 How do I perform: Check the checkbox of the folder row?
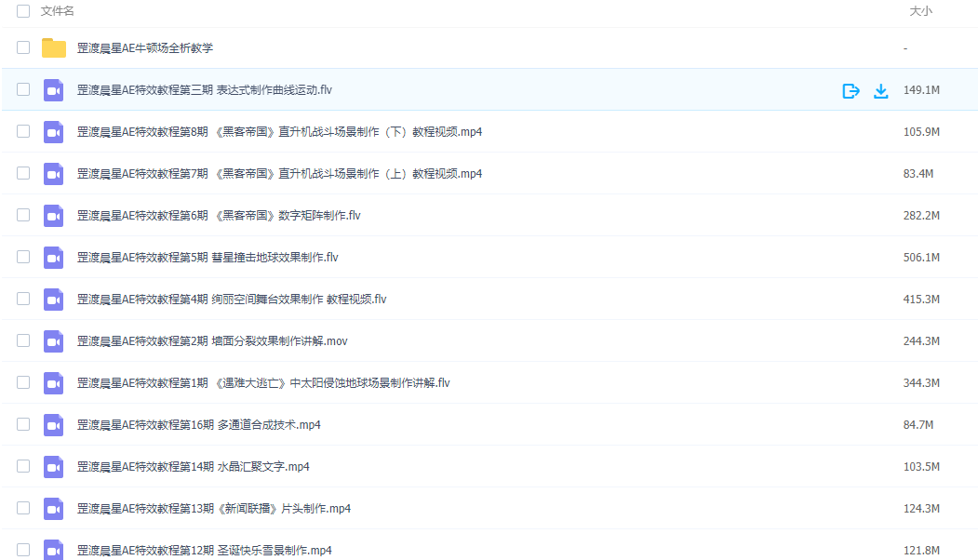pos(22,47)
